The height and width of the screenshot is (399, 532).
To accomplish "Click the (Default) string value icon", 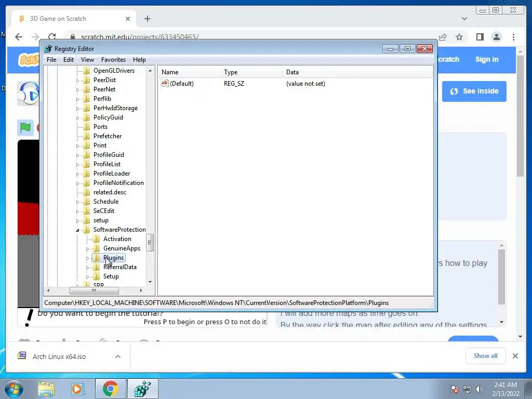I will (165, 83).
